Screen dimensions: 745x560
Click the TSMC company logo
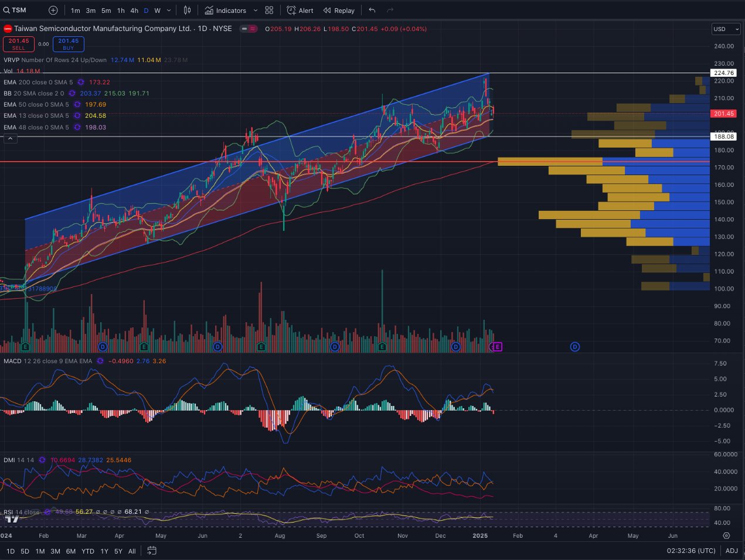pyautogui.click(x=8, y=28)
